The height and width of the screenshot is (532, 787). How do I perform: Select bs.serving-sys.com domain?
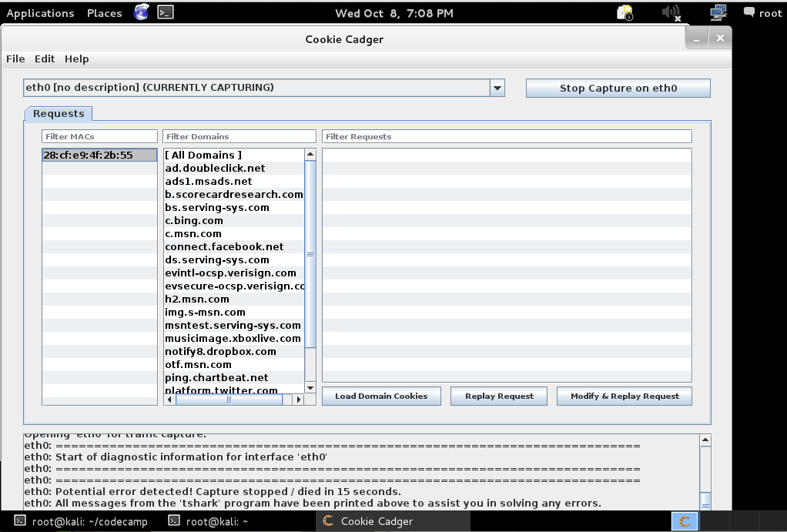[234, 207]
